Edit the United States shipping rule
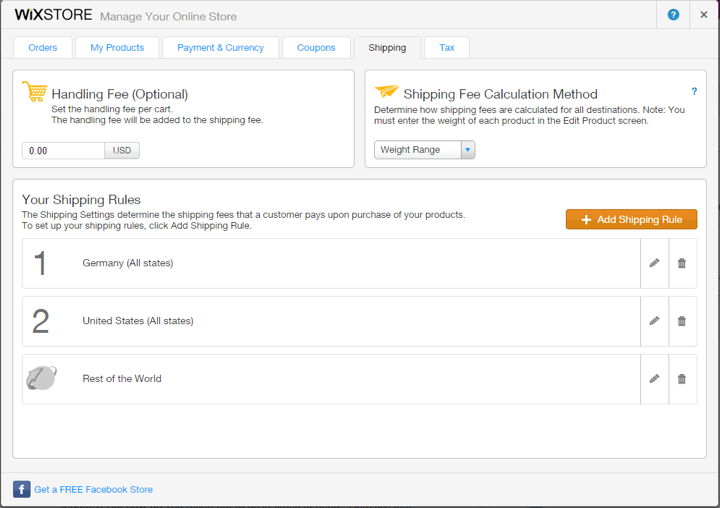The height and width of the screenshot is (508, 720). [x=654, y=321]
